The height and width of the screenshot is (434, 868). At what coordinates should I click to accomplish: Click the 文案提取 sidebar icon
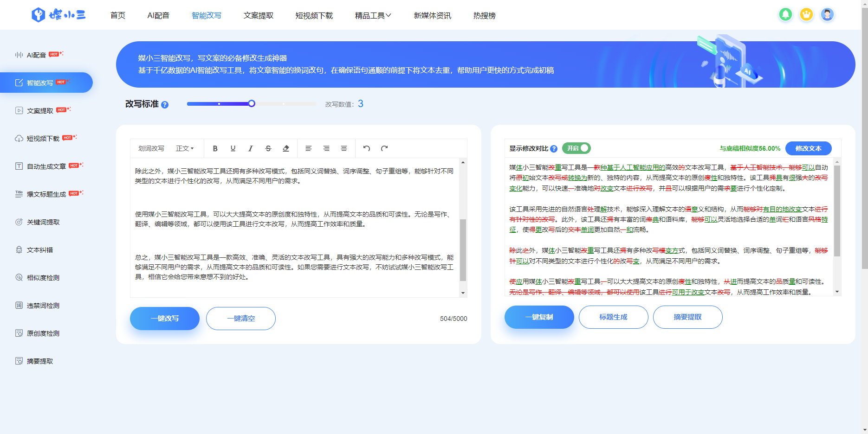19,110
